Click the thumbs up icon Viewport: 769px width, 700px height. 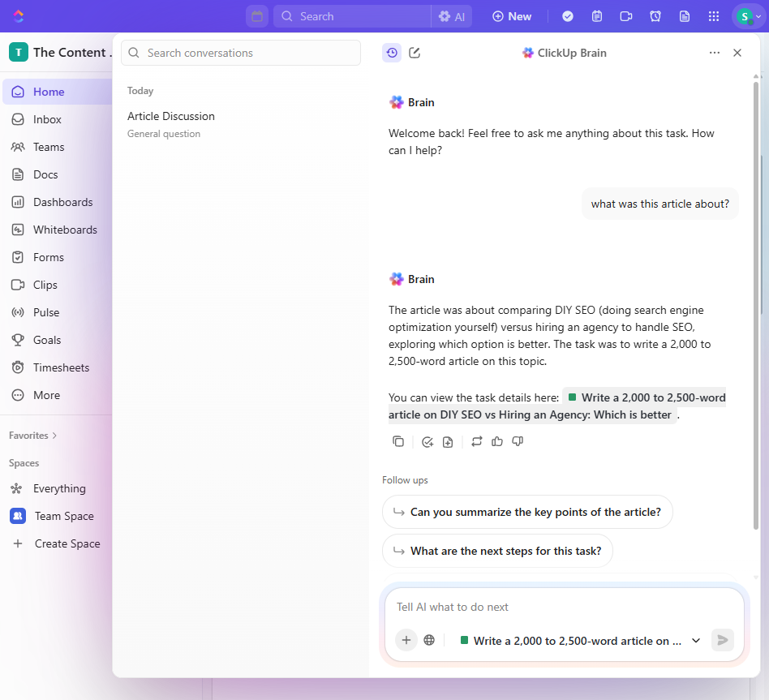[496, 441]
